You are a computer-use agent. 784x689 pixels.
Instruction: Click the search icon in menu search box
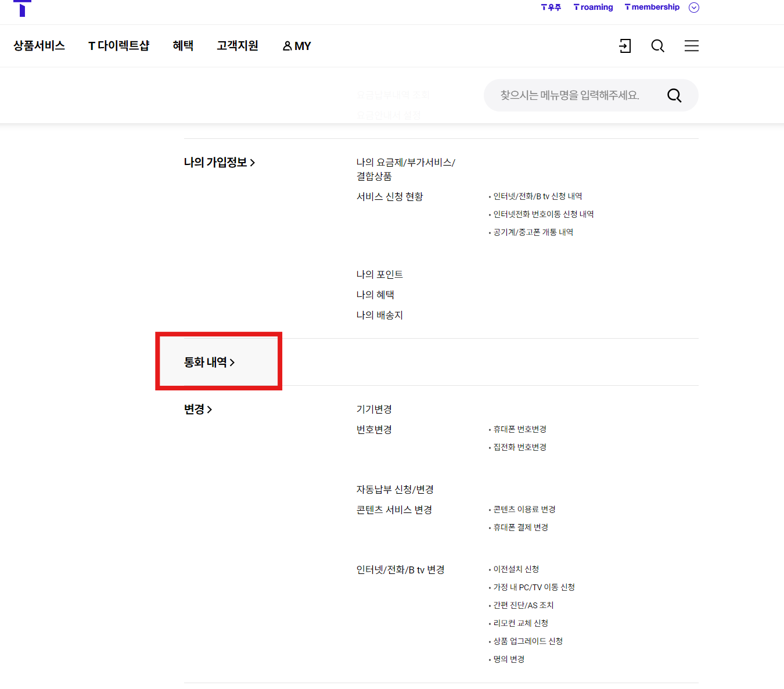click(x=674, y=95)
